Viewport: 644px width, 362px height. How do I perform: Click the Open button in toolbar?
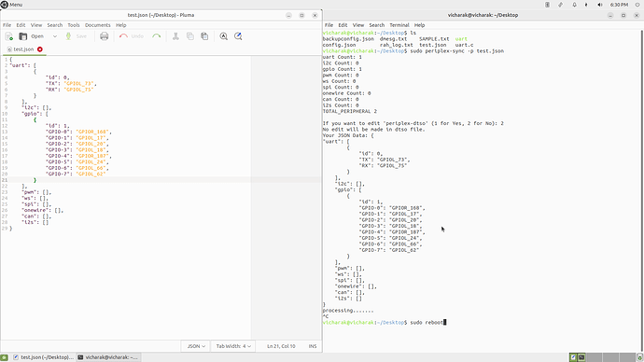tap(32, 36)
